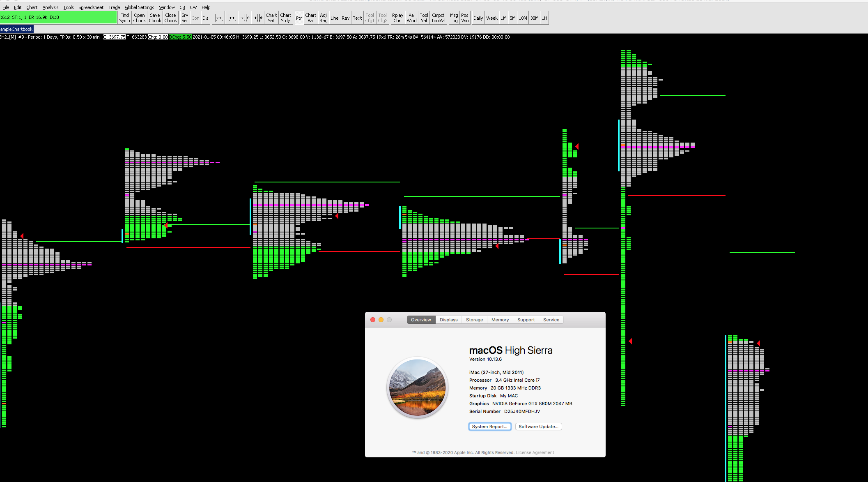Toggle the Ptr pointer mode
Viewport: 868px width, 482px height.
pyautogui.click(x=299, y=18)
